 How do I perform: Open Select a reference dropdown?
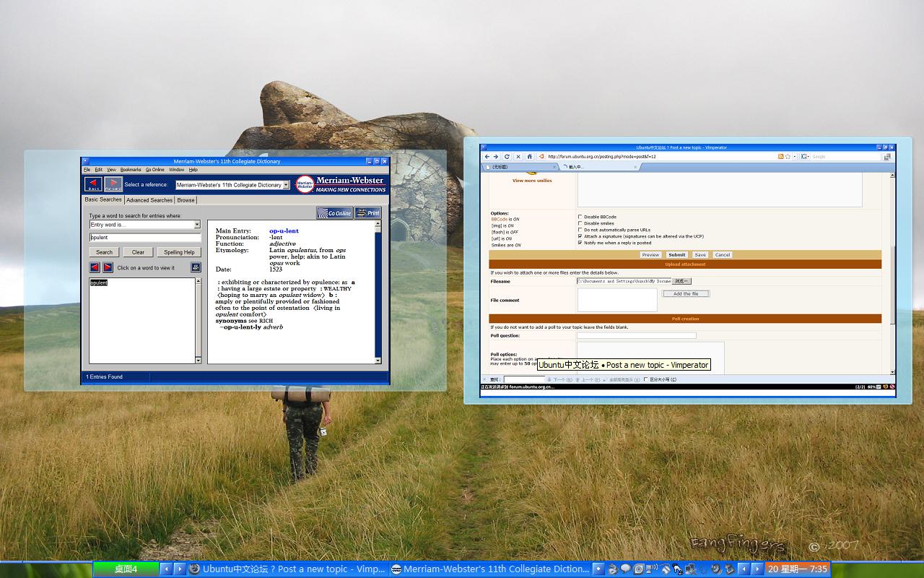[286, 185]
